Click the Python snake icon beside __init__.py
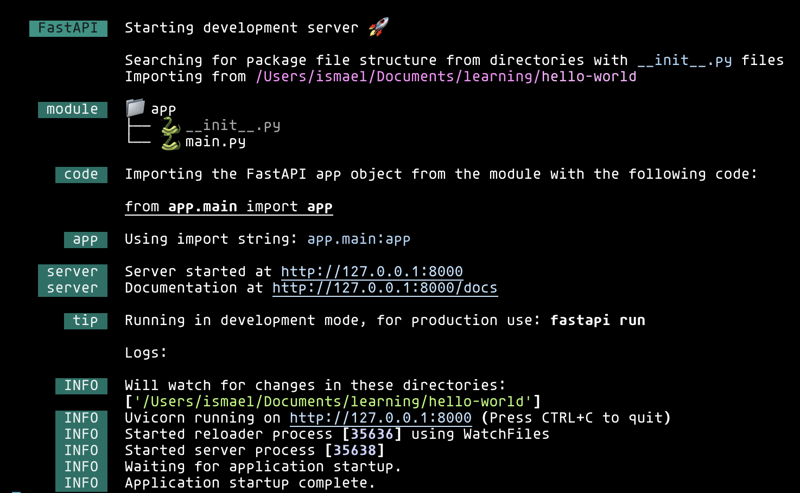 point(170,126)
